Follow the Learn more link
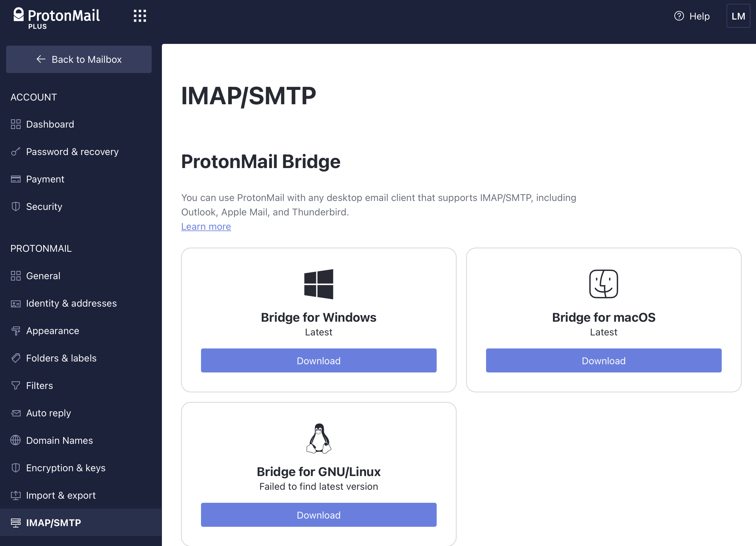The image size is (756, 546). (206, 227)
